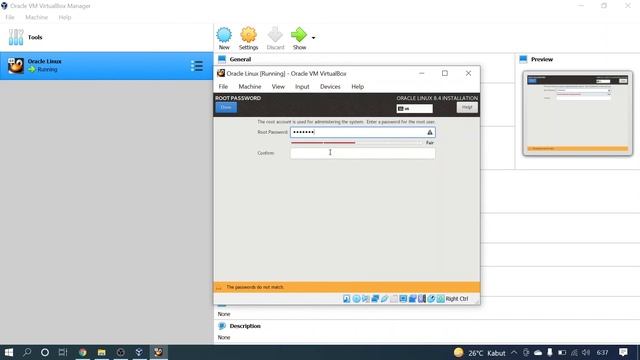Click the green Show arrow icon
This screenshot has height=360, width=640.
(x=299, y=35)
